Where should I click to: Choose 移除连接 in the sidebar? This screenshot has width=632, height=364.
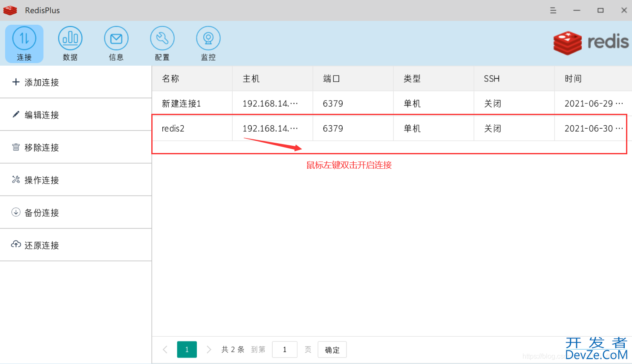pos(76,147)
